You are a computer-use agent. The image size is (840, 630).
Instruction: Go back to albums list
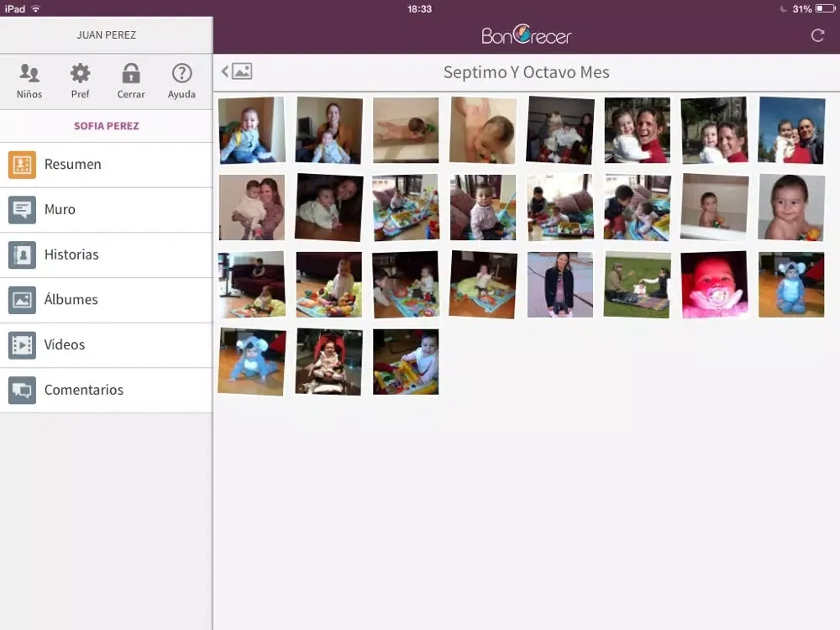click(x=237, y=71)
